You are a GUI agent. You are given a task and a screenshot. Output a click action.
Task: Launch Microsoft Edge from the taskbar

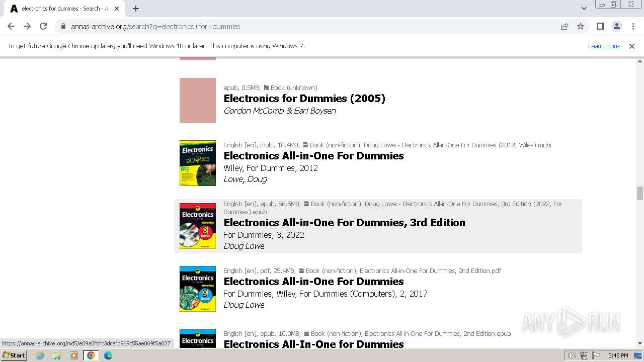[108, 355]
